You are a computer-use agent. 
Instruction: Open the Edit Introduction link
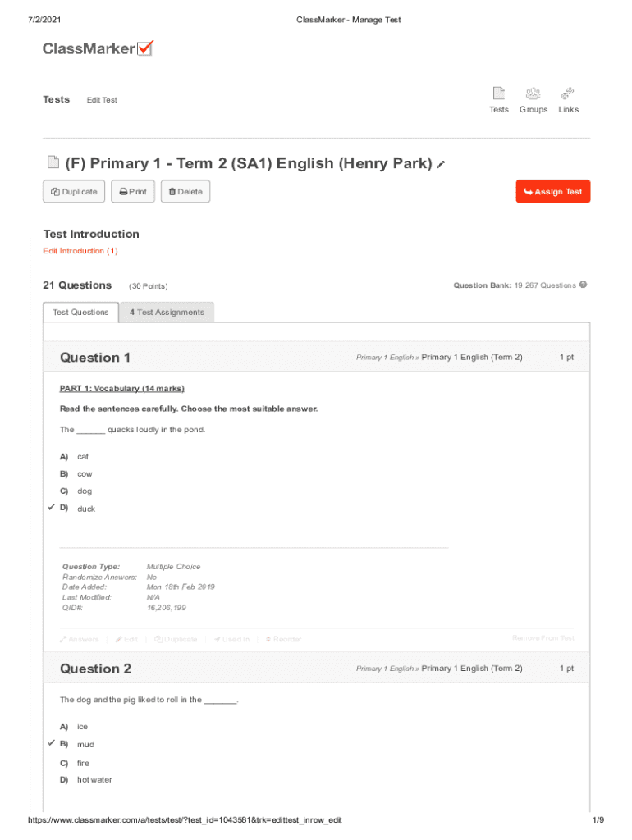[x=80, y=251]
